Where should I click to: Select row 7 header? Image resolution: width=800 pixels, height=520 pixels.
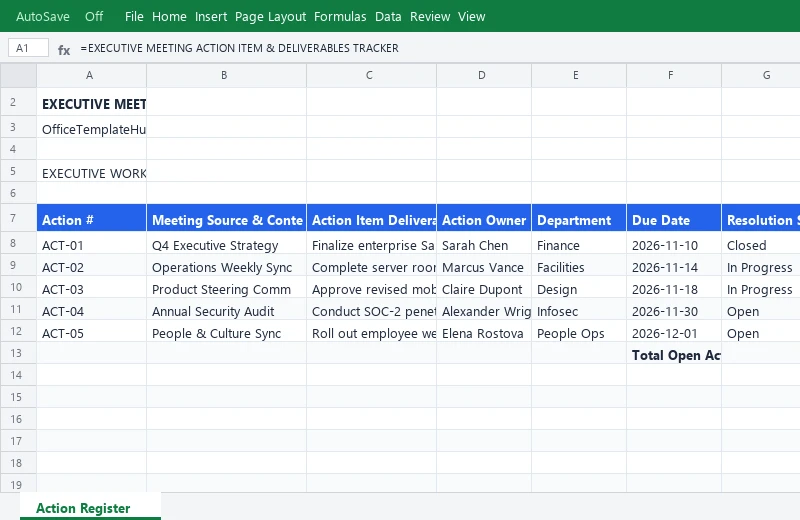pyautogui.click(x=18, y=218)
